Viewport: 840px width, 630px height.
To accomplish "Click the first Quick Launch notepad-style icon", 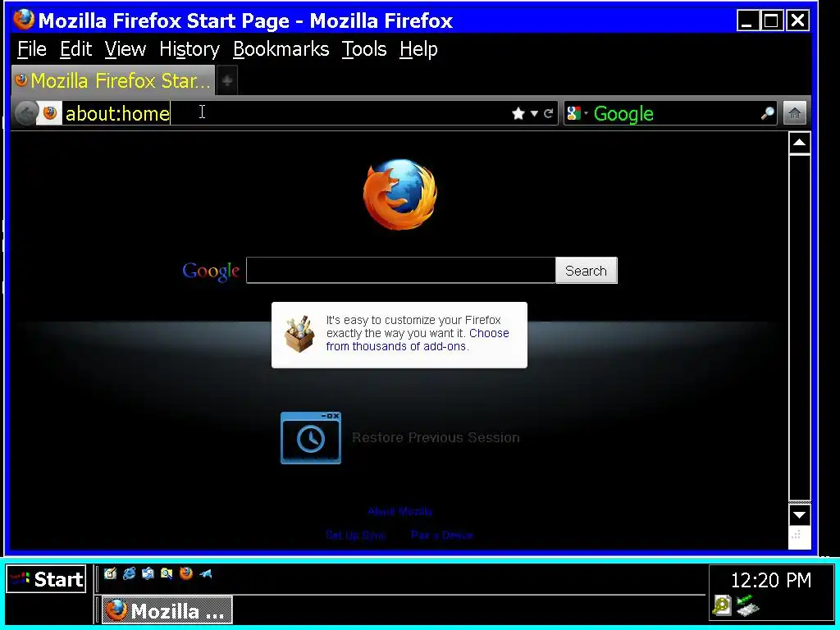I will point(111,573).
